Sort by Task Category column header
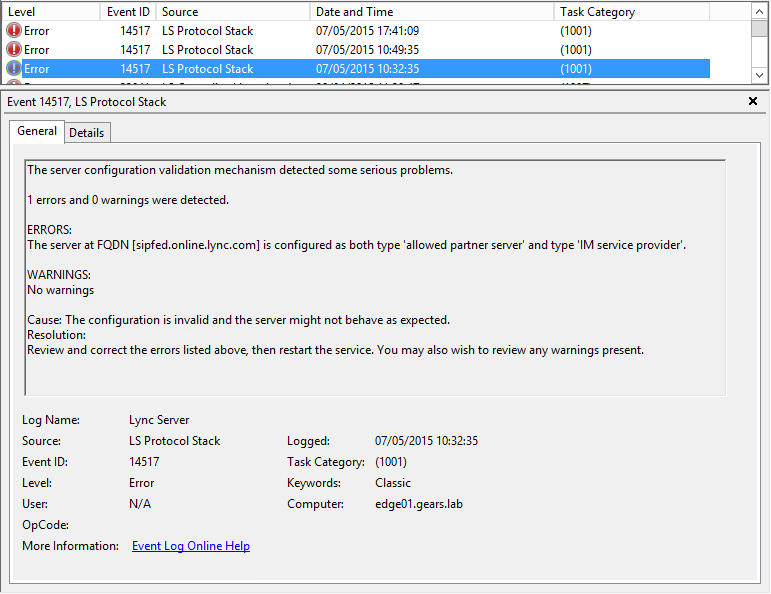The image size is (771, 594). click(x=631, y=12)
